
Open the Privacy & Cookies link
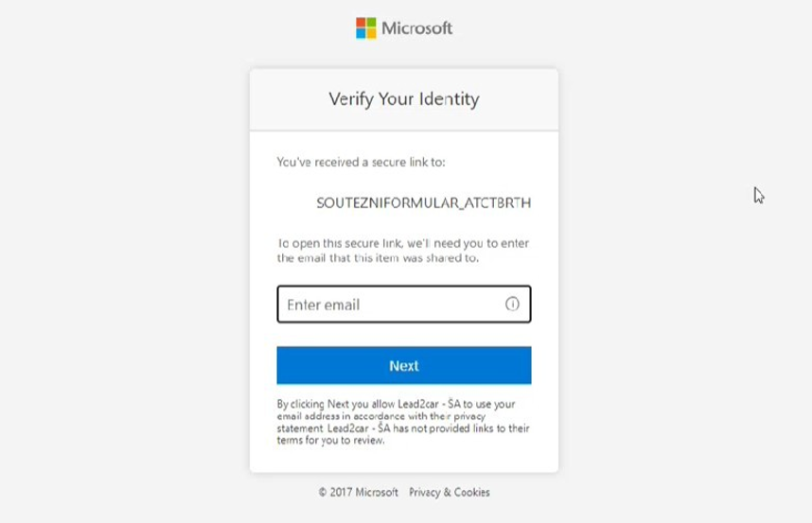point(450,492)
